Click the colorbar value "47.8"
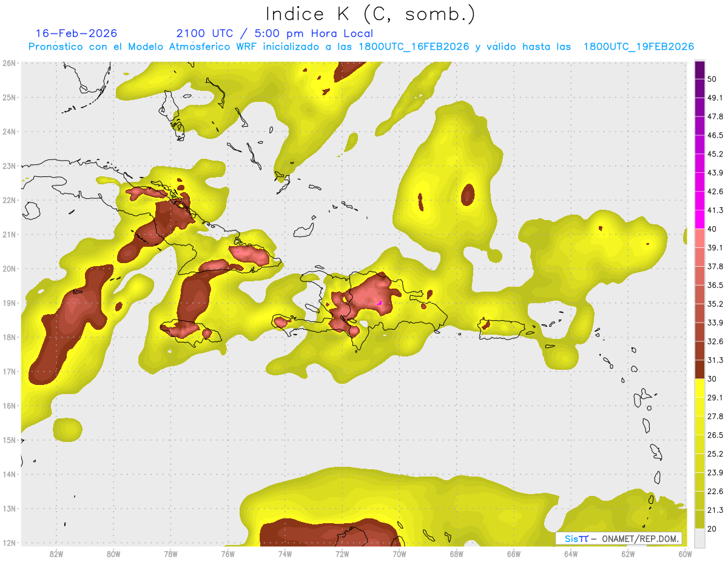 pyautogui.click(x=715, y=117)
